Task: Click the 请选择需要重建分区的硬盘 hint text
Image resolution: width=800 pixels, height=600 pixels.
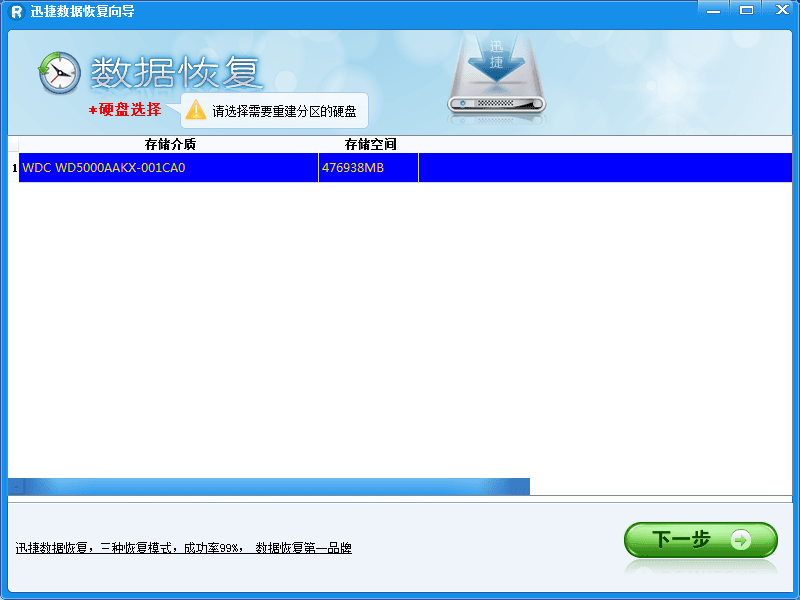Action: coord(284,111)
